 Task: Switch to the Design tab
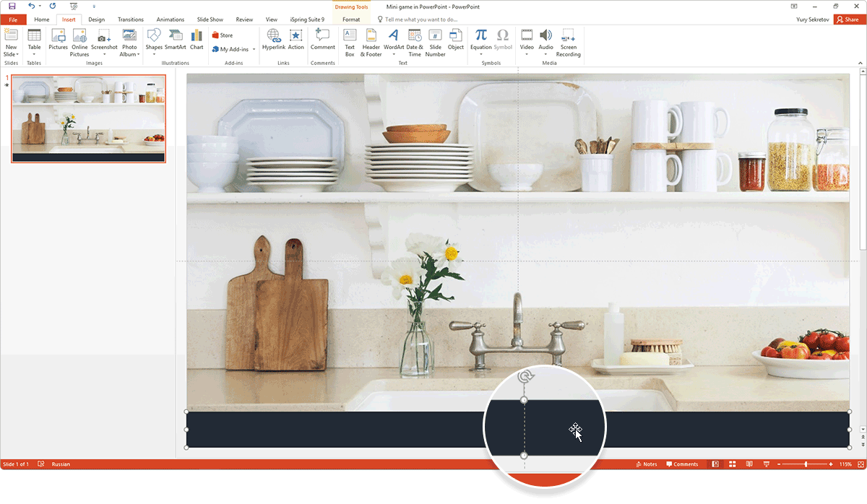click(x=96, y=19)
